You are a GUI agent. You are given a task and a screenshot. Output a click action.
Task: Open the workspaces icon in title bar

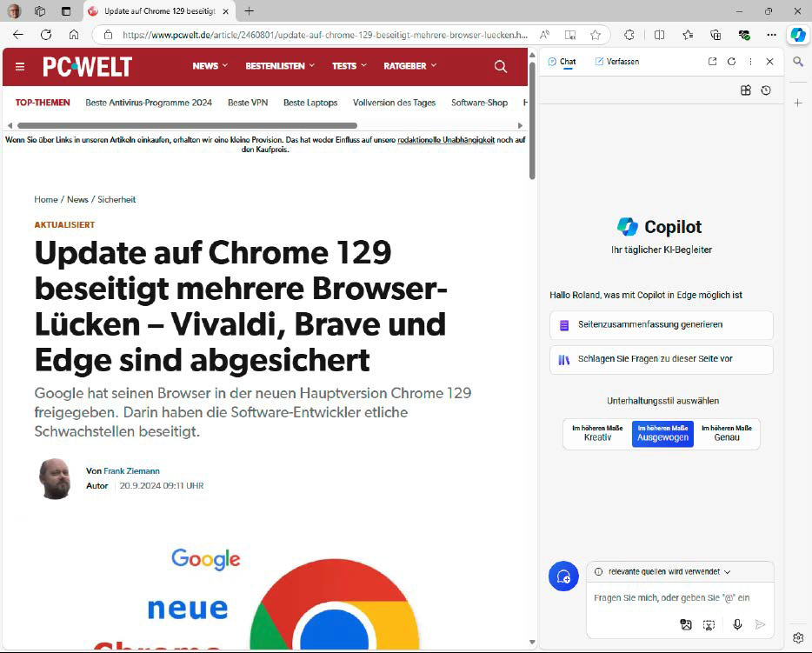coord(40,11)
